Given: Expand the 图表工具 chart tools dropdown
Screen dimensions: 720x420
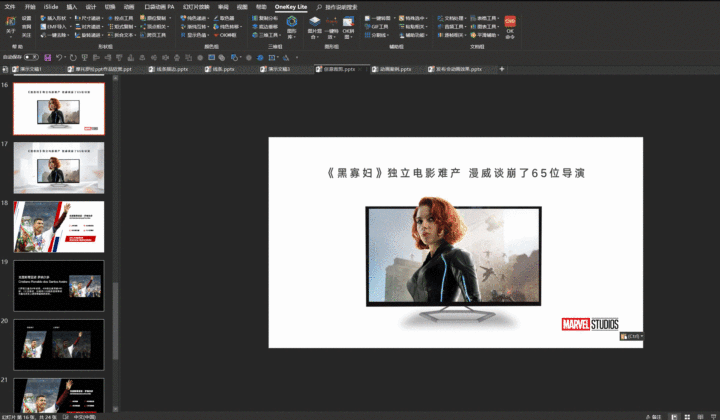Looking at the screenshot, I should click(498, 27).
